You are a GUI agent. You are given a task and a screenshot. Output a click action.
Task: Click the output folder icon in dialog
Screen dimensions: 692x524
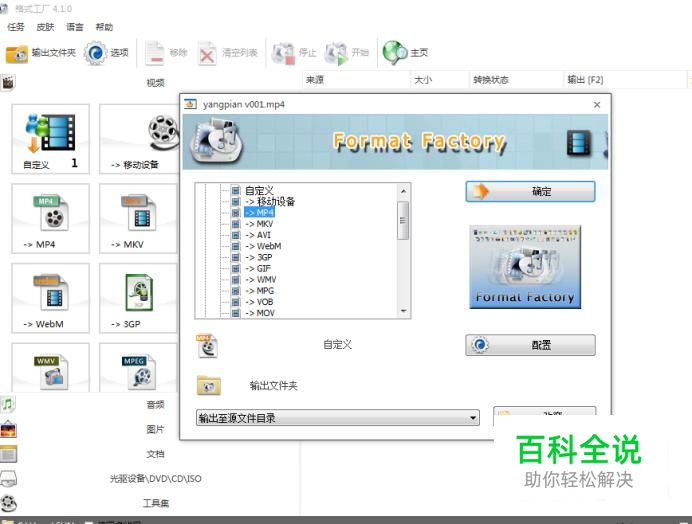coord(209,385)
